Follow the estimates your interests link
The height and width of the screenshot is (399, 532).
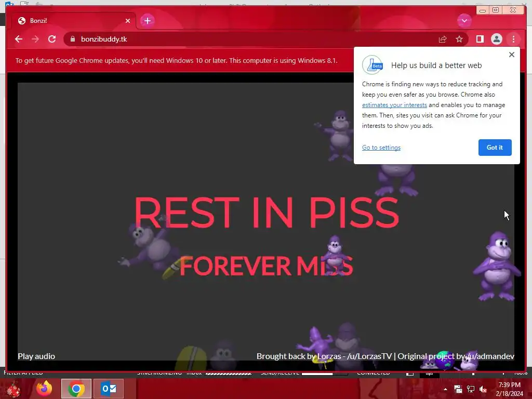pyautogui.click(x=394, y=105)
